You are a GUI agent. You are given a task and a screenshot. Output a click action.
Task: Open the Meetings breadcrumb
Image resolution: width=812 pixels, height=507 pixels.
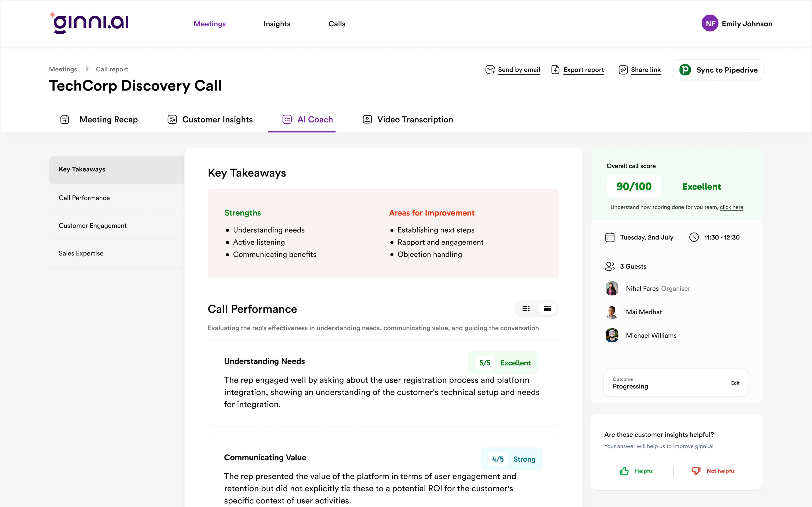pos(63,69)
